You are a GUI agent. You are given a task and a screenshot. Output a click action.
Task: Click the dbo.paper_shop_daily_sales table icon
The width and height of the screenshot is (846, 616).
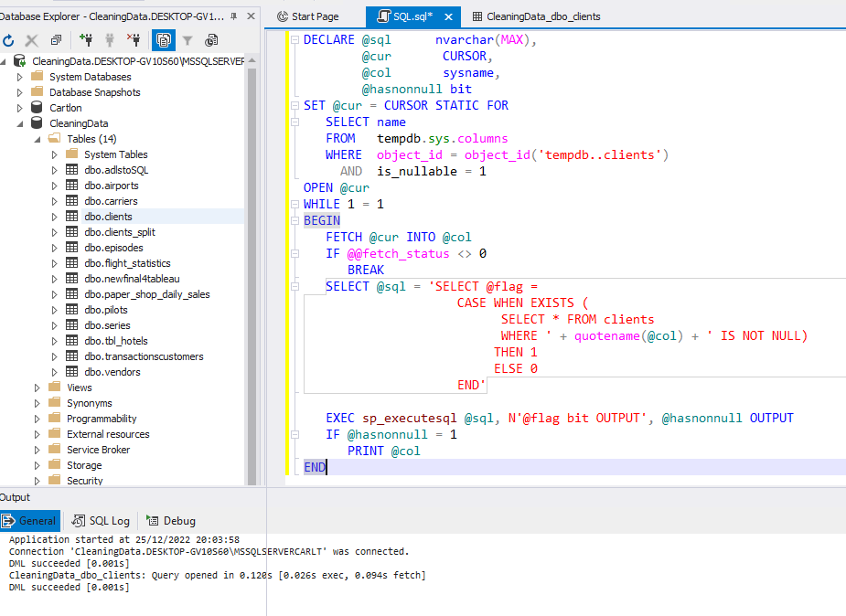tap(71, 294)
